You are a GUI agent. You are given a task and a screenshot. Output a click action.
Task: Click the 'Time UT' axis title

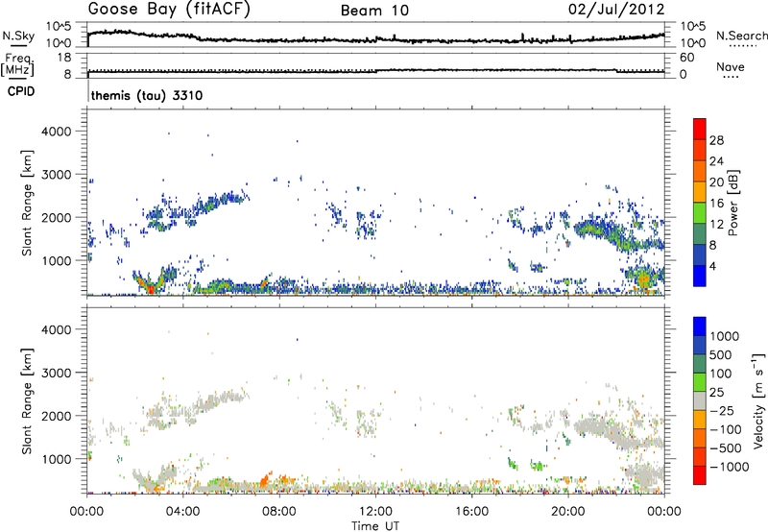tap(375, 526)
